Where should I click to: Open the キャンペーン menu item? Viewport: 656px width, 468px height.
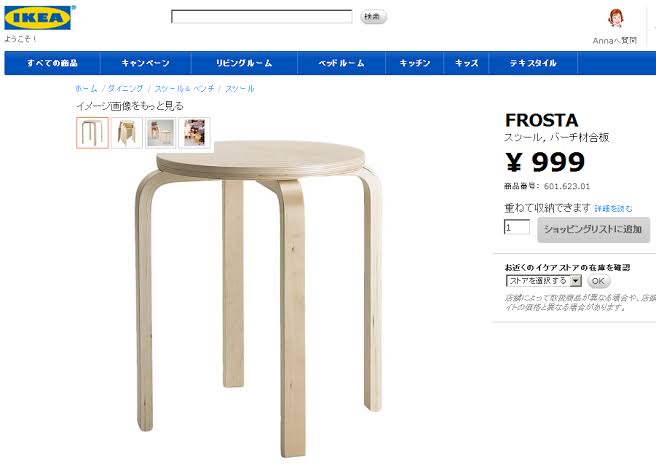tap(145, 63)
